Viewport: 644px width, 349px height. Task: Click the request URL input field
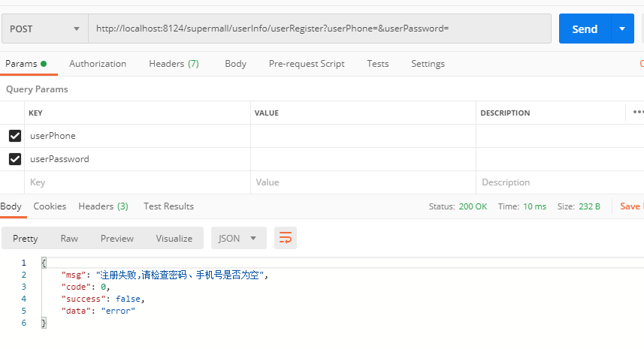click(x=319, y=29)
